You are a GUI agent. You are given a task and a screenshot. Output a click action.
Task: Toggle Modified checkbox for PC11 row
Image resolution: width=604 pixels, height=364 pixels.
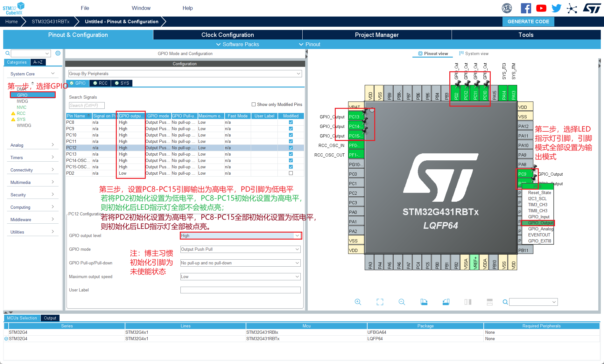(291, 141)
